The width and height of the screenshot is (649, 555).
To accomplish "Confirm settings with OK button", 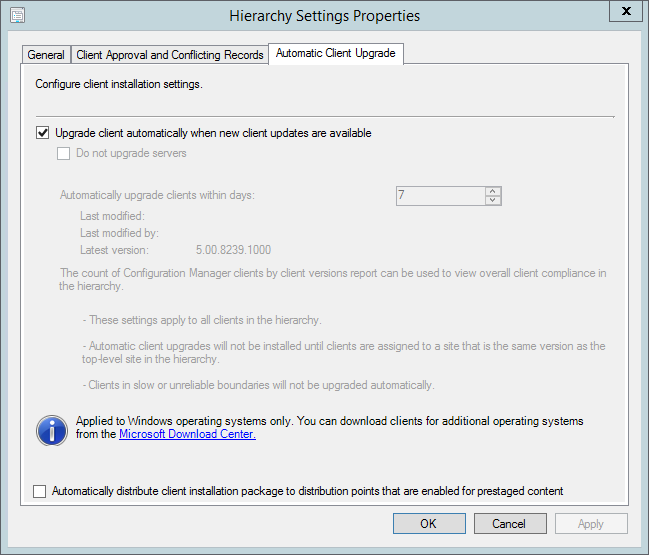I will coord(429,524).
